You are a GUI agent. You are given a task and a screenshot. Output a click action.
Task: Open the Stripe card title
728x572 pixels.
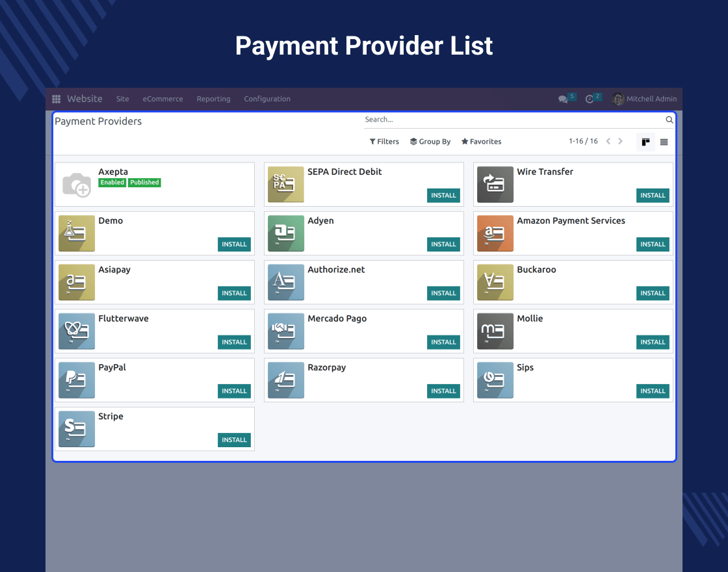(x=110, y=417)
